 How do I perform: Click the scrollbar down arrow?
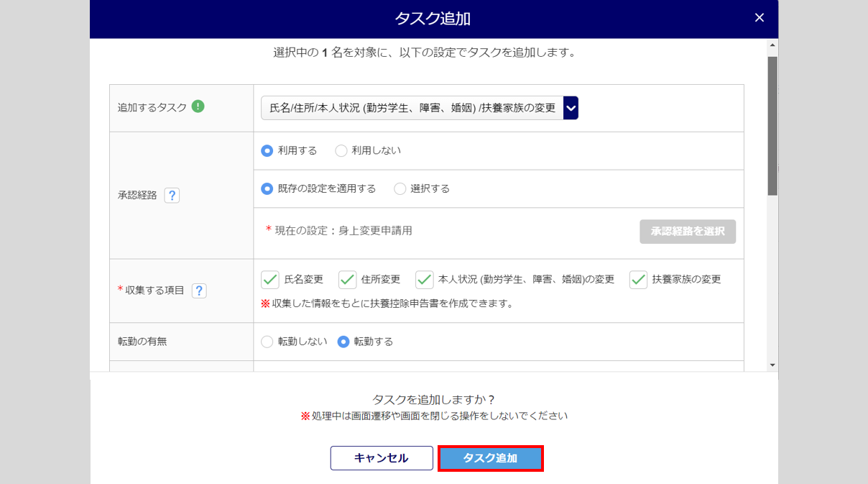pos(772,365)
